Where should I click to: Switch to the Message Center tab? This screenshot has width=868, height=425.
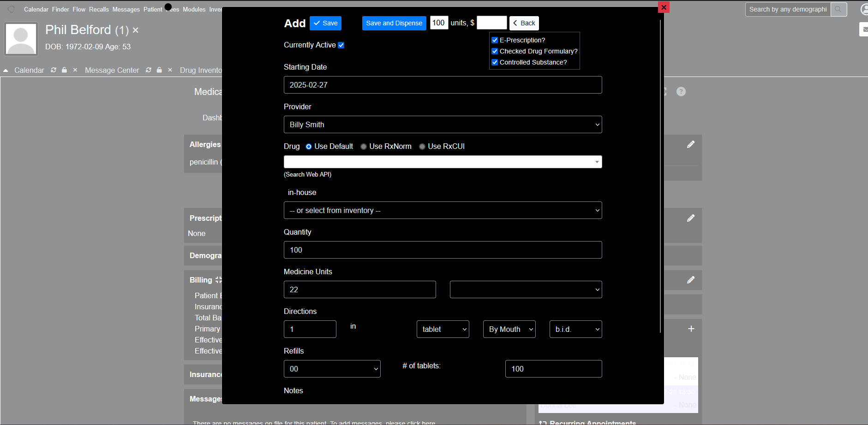coord(112,70)
